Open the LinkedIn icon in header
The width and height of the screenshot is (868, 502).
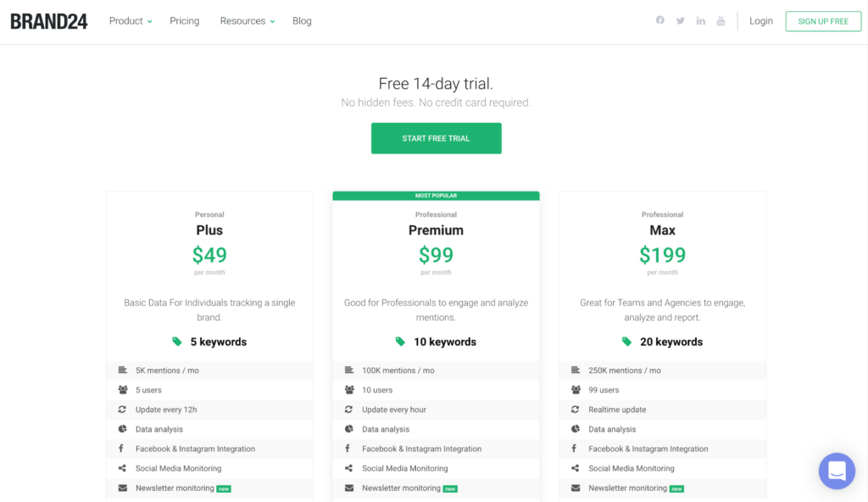pyautogui.click(x=701, y=21)
